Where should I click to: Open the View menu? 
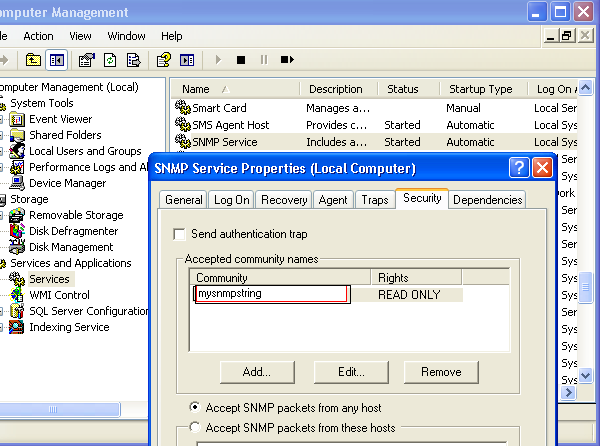80,36
